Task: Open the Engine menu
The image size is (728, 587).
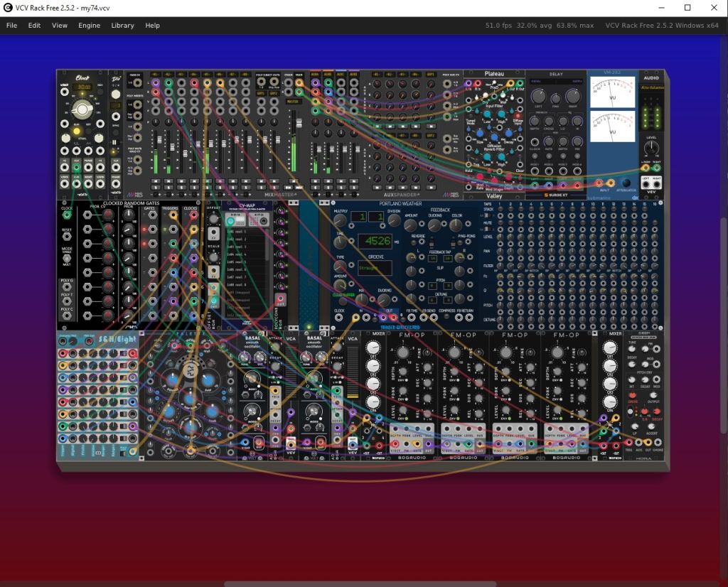Action: pyautogui.click(x=89, y=26)
